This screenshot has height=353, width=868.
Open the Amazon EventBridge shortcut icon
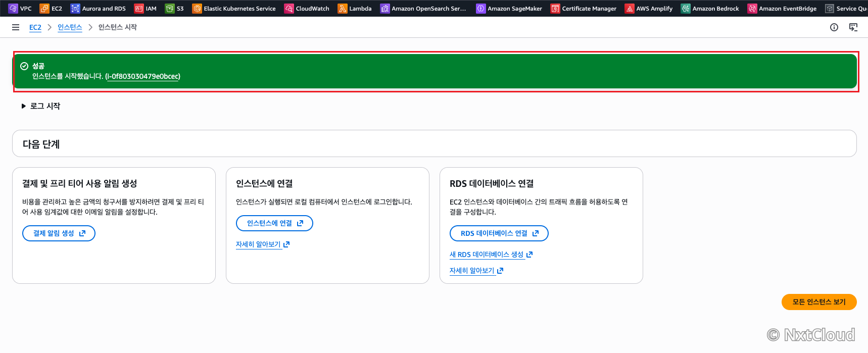752,9
